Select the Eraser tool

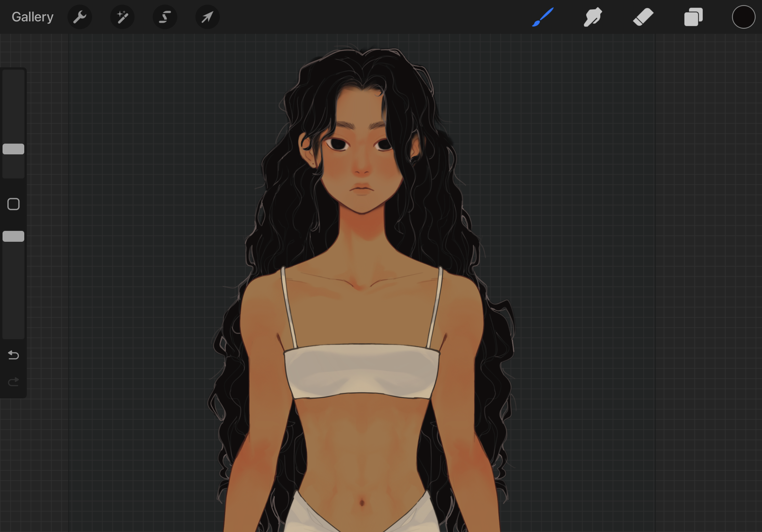[x=643, y=17]
